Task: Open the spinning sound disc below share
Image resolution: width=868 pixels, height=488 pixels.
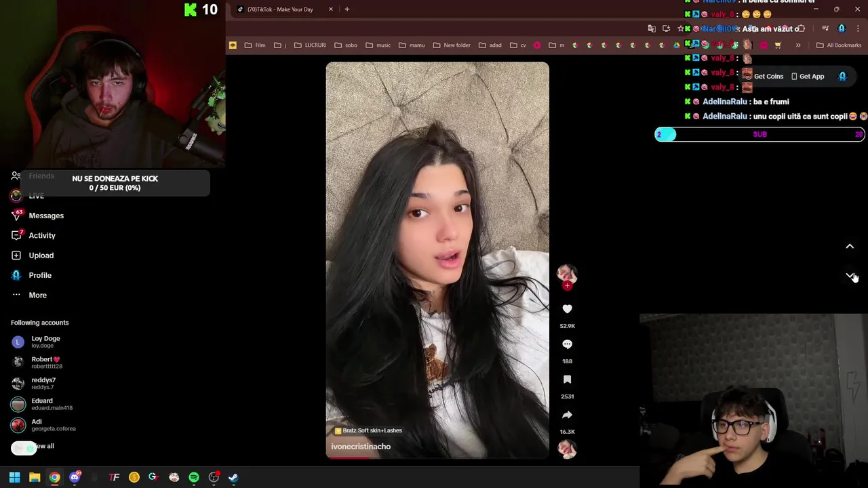Action: (567, 449)
